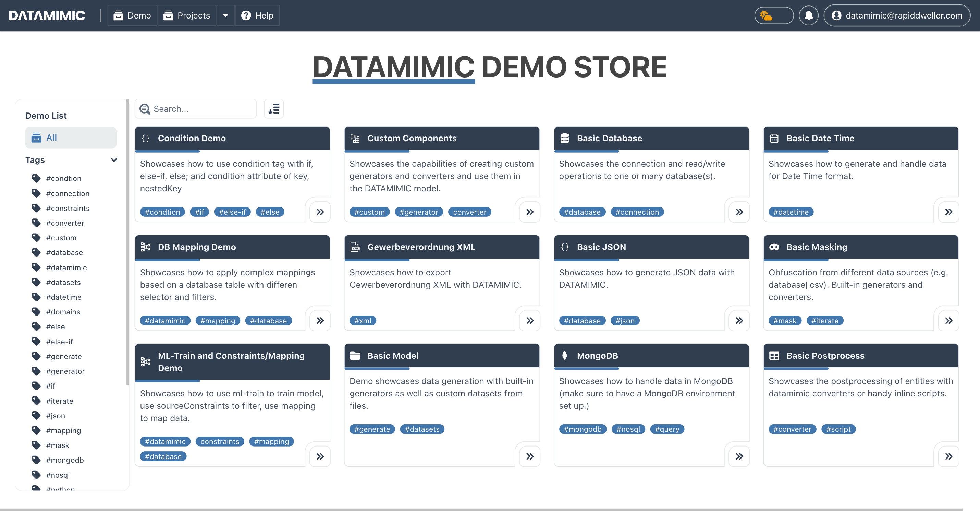Screen dimensions: 980x511
Task: Click the calendar icon on Basic Date Time card
Action: click(774, 138)
